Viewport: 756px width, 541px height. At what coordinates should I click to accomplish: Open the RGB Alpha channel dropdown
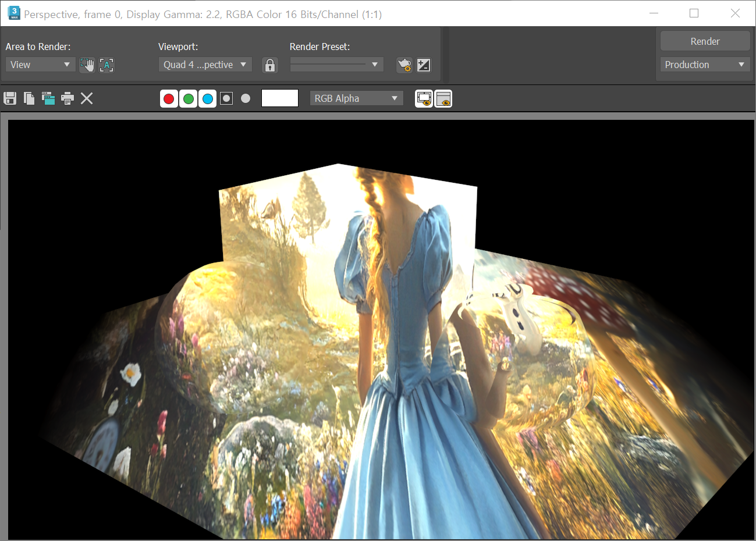(356, 98)
